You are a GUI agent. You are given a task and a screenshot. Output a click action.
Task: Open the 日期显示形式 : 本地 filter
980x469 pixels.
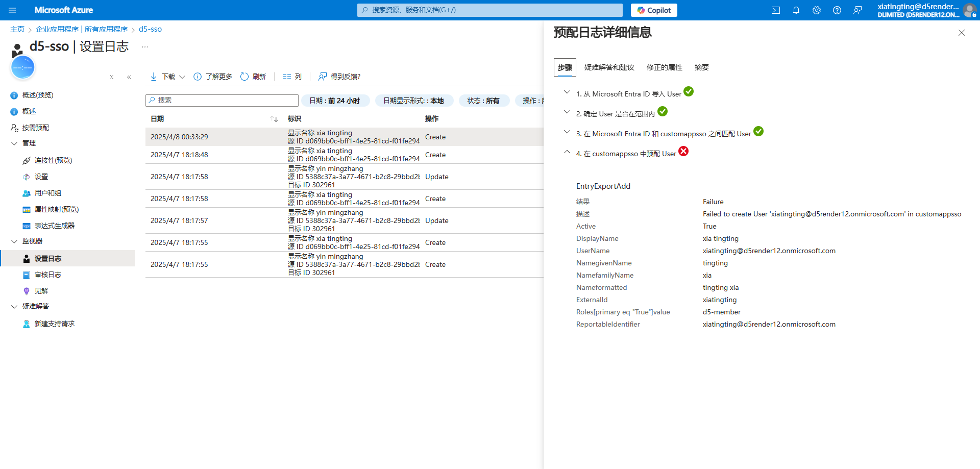(414, 101)
